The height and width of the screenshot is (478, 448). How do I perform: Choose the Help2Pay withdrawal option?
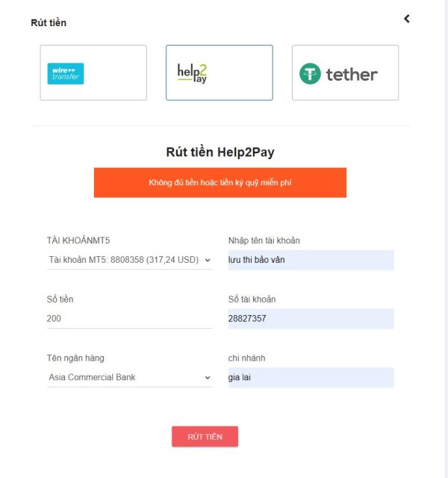pyautogui.click(x=220, y=72)
